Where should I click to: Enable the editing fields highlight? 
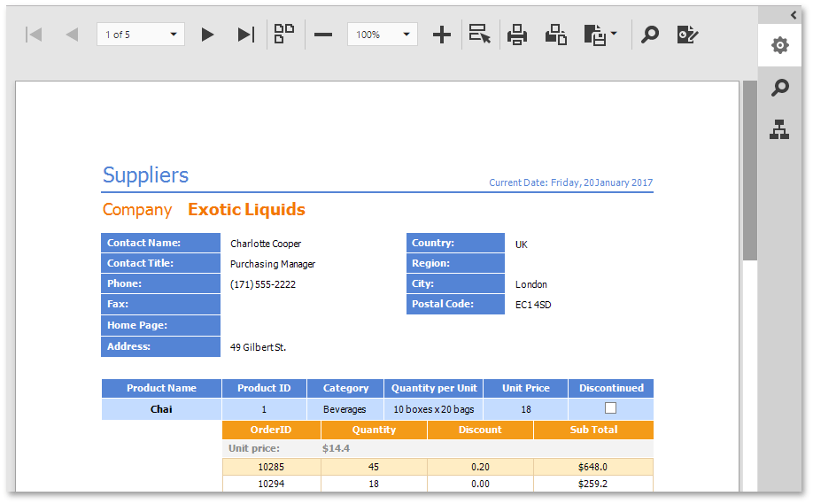[687, 35]
